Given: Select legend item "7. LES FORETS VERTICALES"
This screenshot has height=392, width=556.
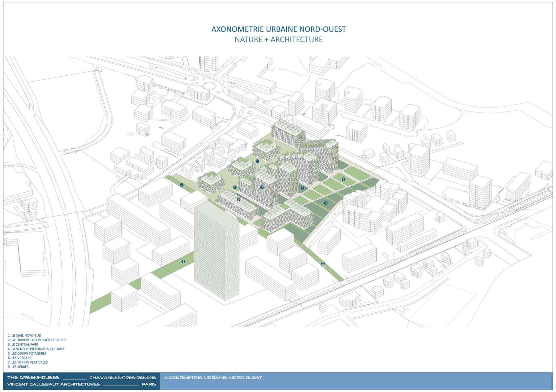Looking at the screenshot, I should point(27,362).
